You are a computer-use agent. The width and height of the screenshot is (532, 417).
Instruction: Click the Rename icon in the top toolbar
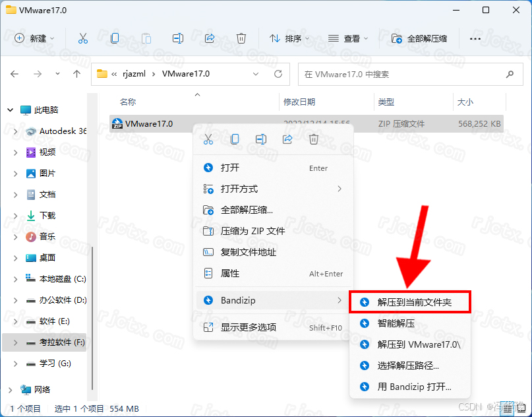click(178, 38)
